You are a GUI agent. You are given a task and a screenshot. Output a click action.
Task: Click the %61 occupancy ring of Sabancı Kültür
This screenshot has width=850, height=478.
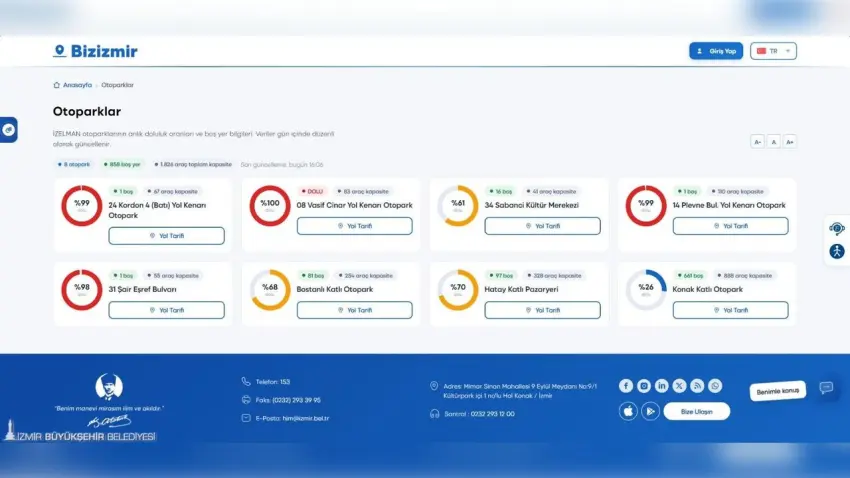pos(458,206)
